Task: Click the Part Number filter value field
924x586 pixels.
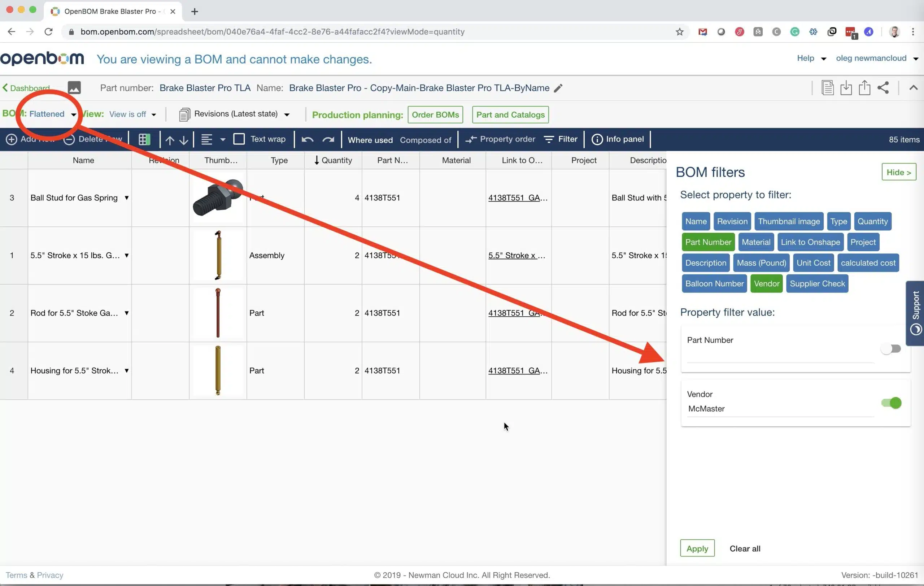Action: point(780,355)
